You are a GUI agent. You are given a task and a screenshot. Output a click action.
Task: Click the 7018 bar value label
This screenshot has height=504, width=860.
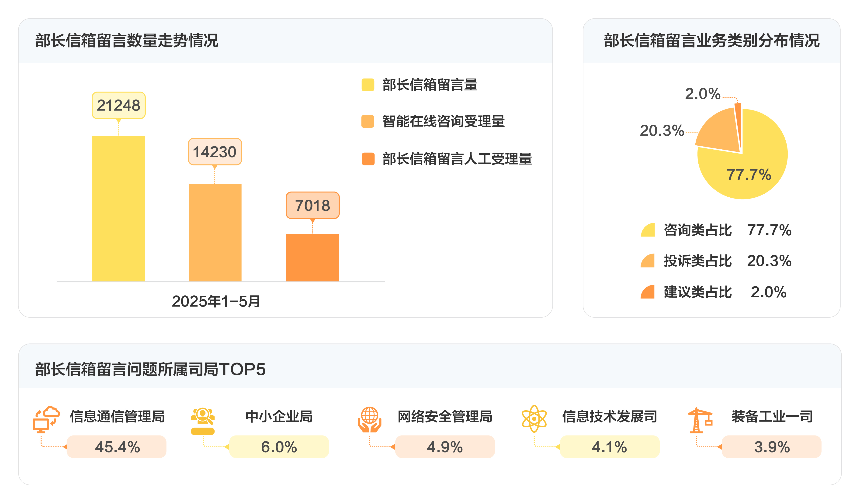313,205
